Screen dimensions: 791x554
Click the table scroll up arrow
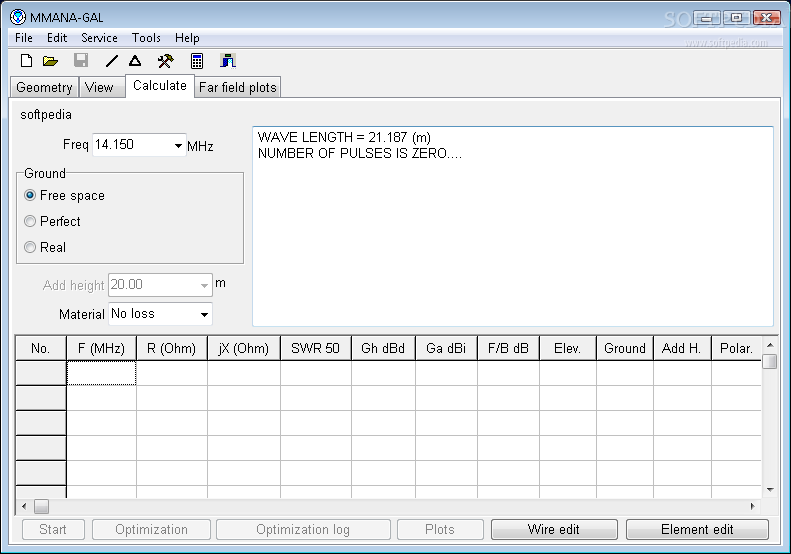(770, 345)
